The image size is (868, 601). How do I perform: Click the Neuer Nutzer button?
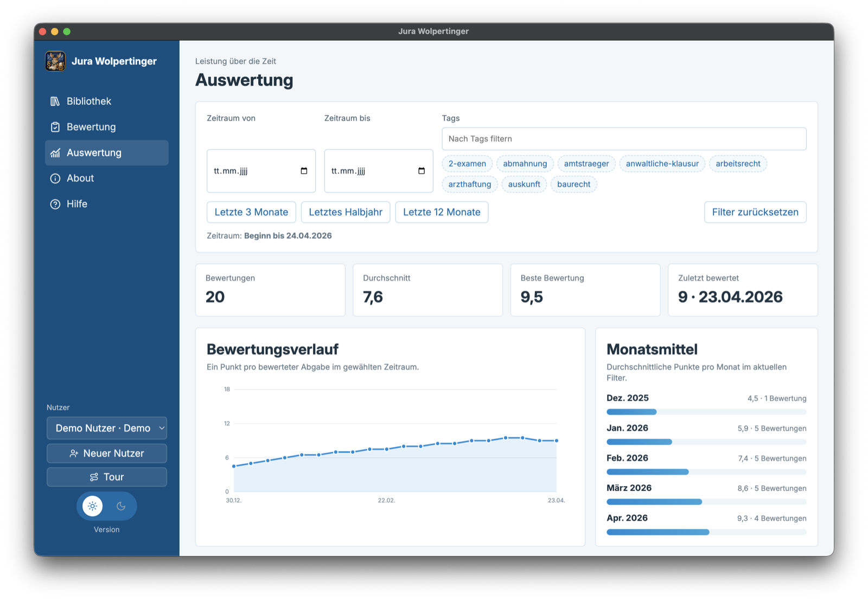click(x=107, y=453)
